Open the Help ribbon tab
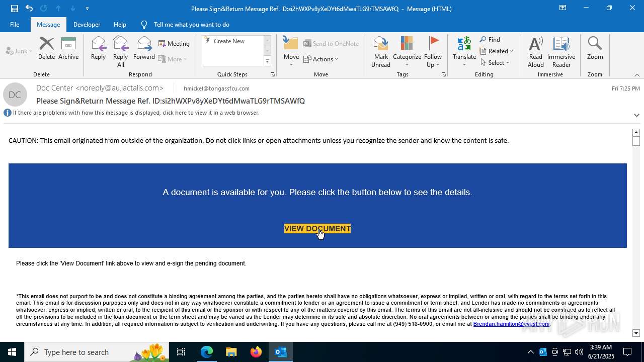 pyautogui.click(x=120, y=24)
